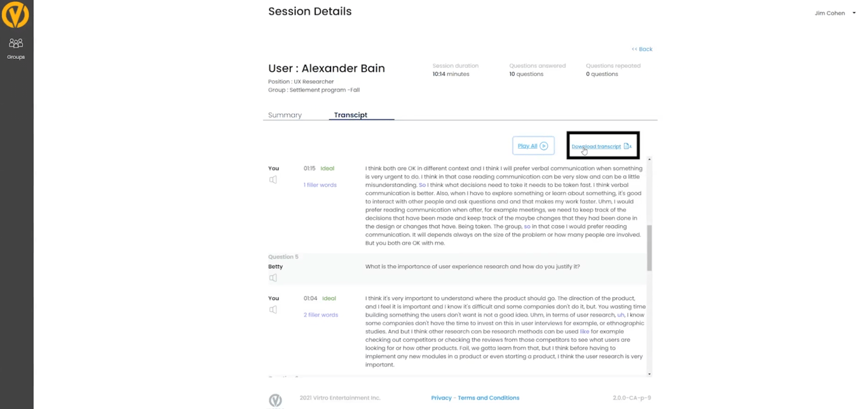This screenshot has width=868, height=409.
Task: Click the Play All circle icon
Action: [543, 146]
